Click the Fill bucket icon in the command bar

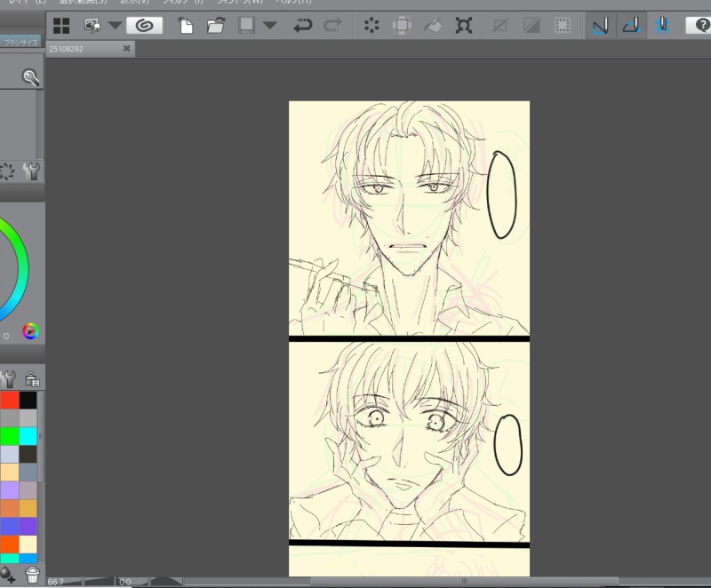[x=433, y=26]
